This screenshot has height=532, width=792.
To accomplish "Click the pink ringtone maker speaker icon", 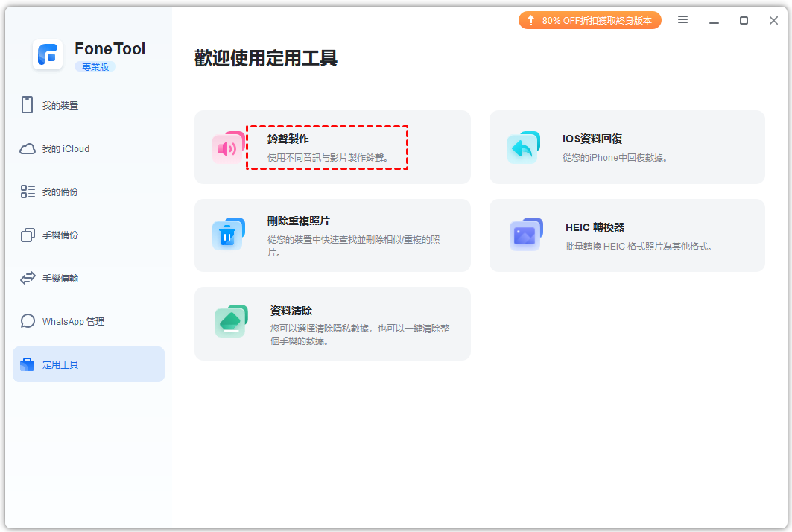I will point(228,148).
